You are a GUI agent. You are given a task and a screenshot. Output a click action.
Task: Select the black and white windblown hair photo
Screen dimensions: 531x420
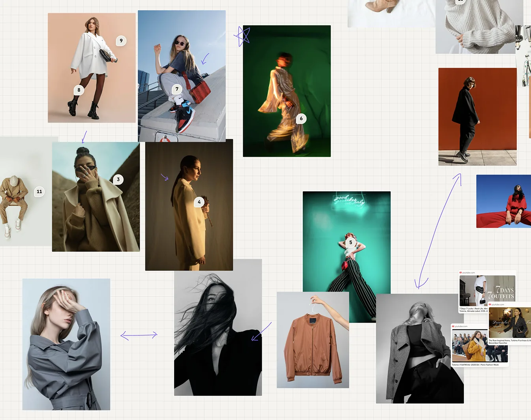coord(218,327)
